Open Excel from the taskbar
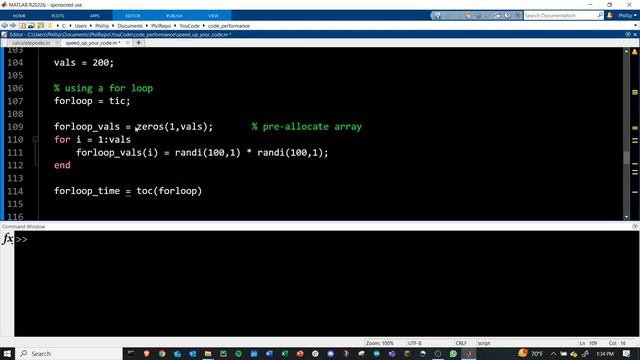 click(284, 353)
